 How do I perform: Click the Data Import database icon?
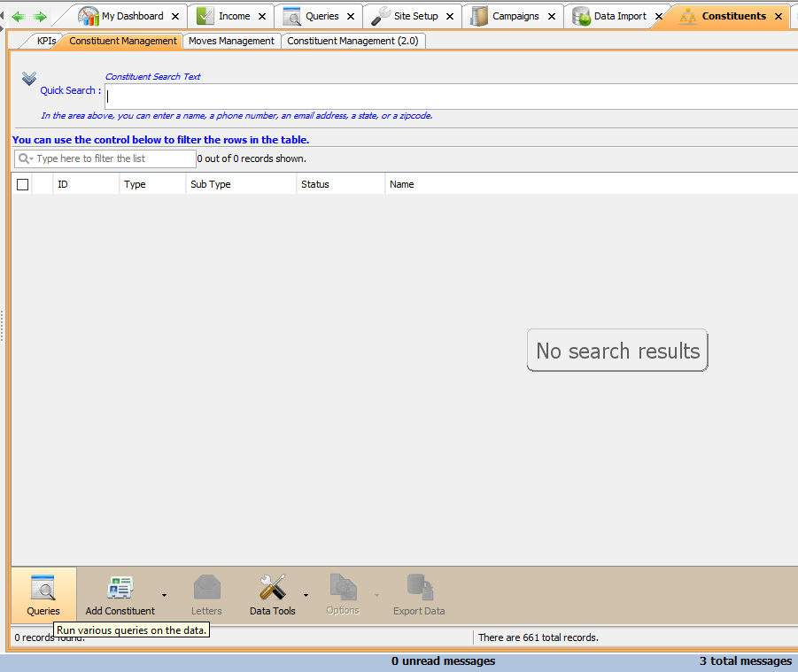[581, 16]
